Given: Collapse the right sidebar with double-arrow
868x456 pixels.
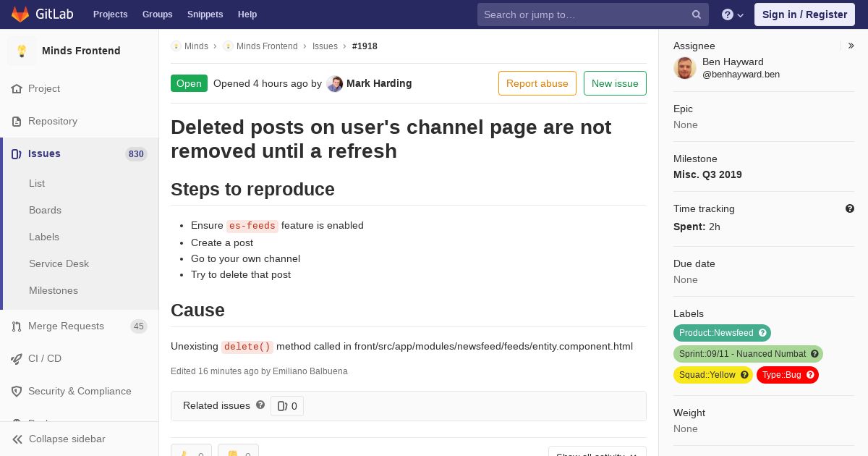Looking at the screenshot, I should pos(851,46).
